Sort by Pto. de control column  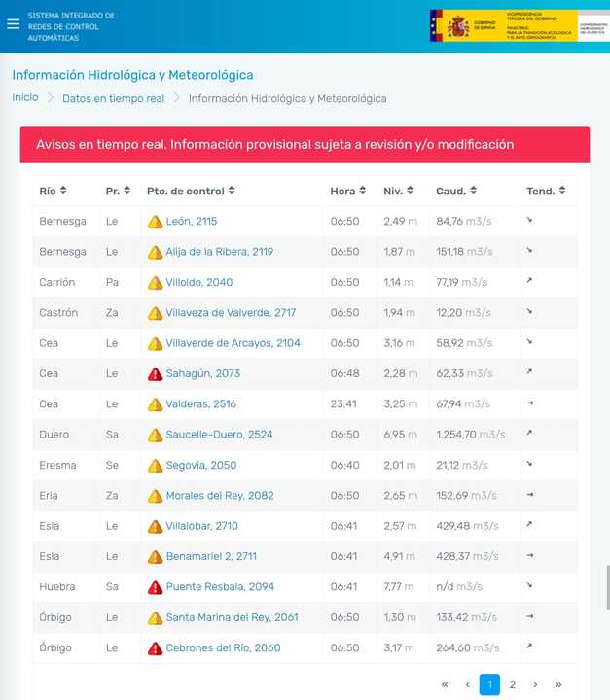tap(191, 192)
